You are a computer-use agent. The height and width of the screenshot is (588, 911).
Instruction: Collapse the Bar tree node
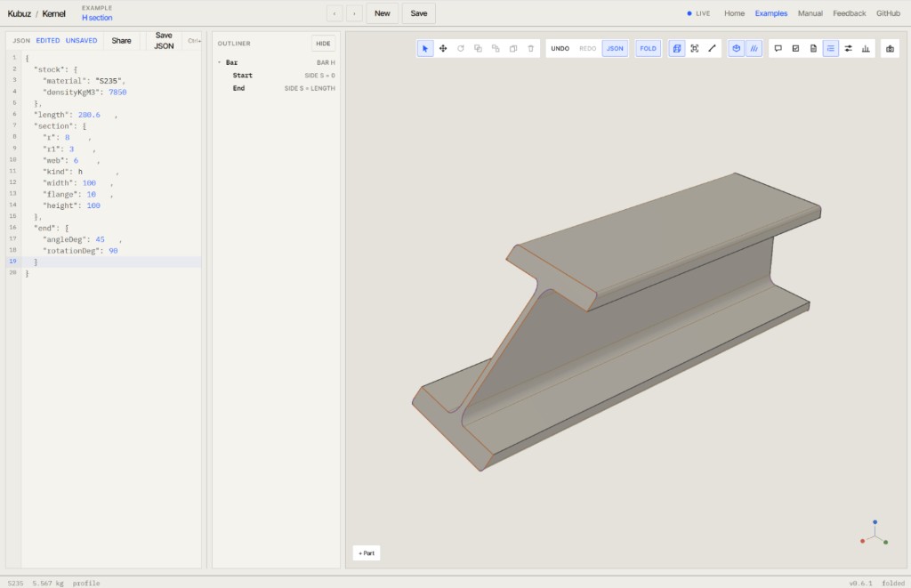pyautogui.click(x=220, y=62)
